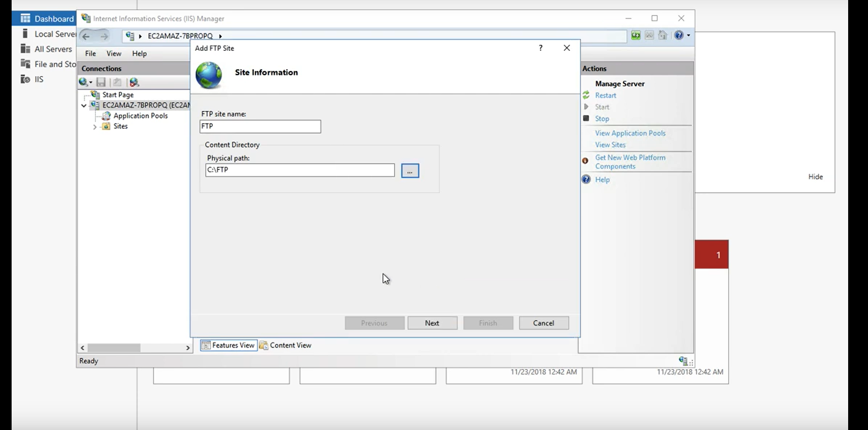868x430 pixels.
Task: Click the Connections pane horizontal scrollbar thumb
Action: click(114, 348)
